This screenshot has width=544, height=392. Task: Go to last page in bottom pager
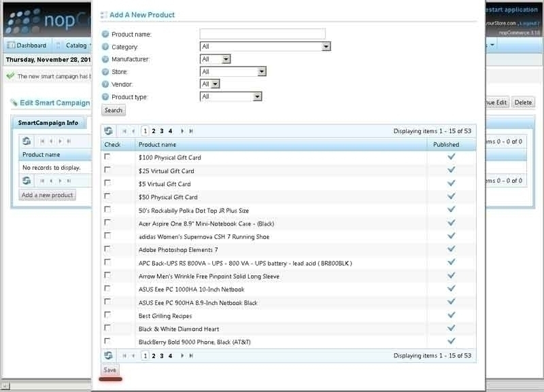pos(191,356)
